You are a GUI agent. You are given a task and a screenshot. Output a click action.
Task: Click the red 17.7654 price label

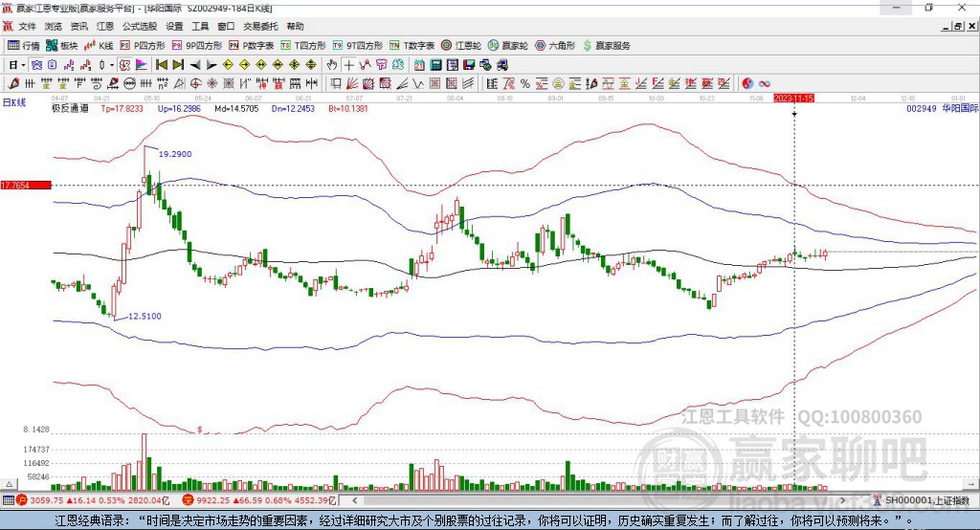click(26, 185)
